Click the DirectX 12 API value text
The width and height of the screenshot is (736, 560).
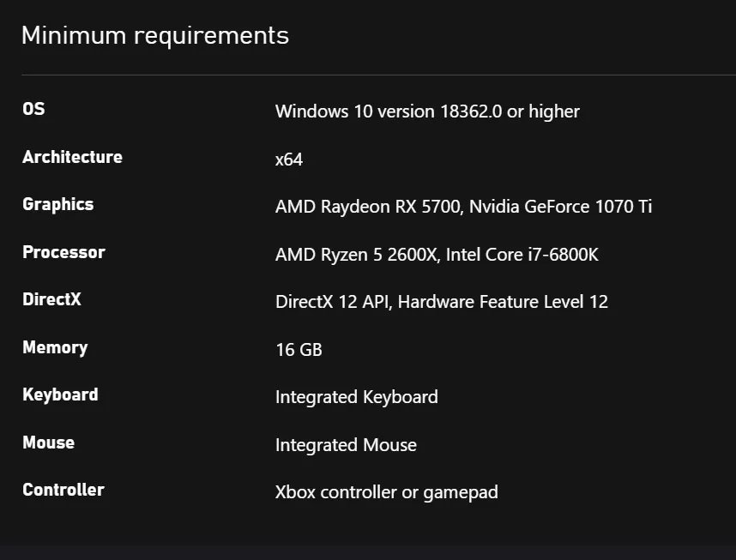point(332,302)
